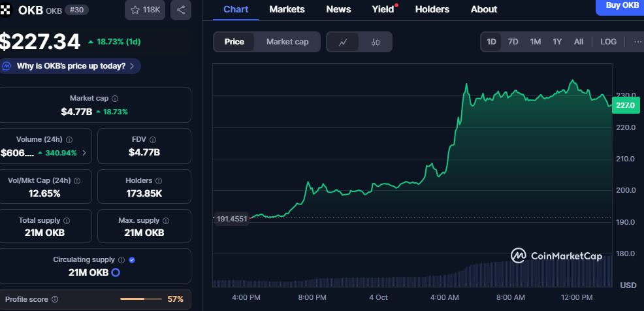
Task: Toggle chart to Market cap view
Action: coord(287,42)
